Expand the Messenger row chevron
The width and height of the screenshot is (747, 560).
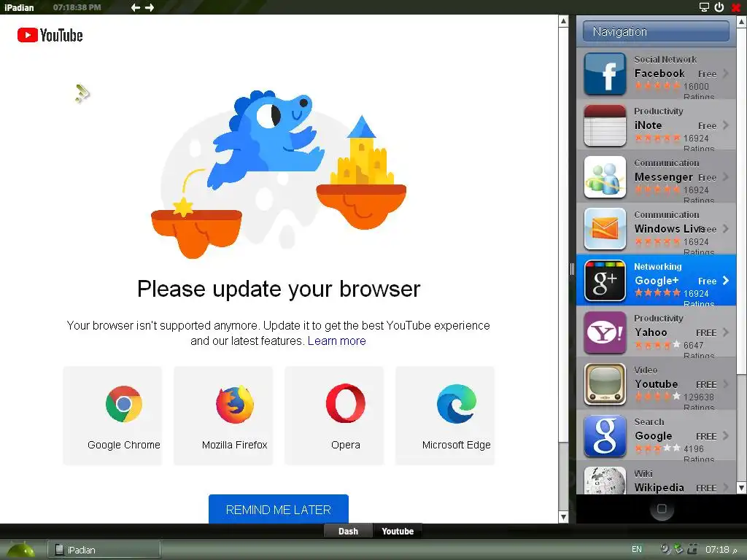726,176
